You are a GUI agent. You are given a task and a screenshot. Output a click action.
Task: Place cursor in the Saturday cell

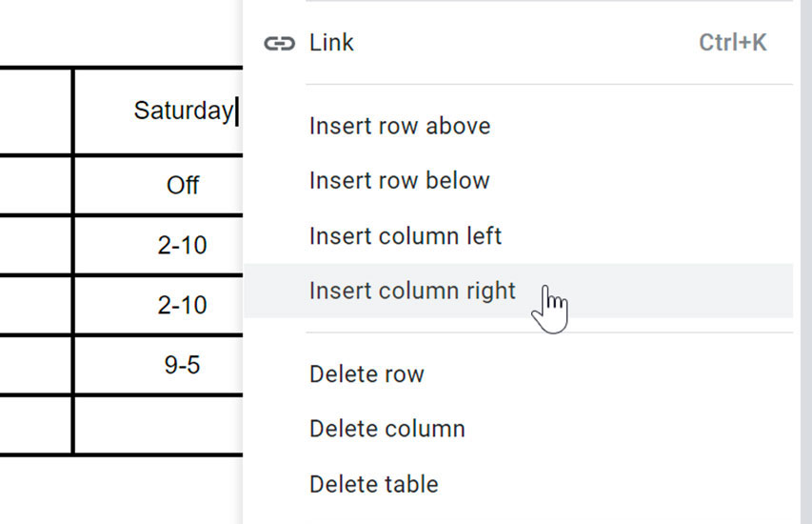181,111
